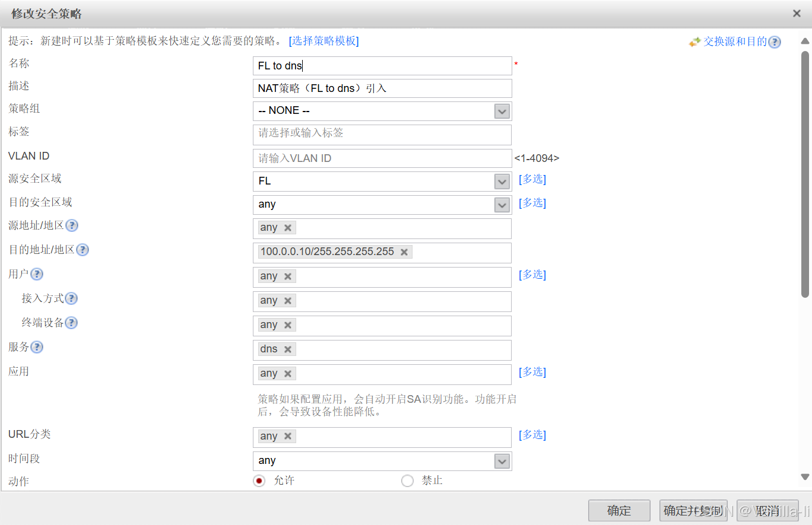This screenshot has width=812, height=525.
Task: Open help icon next to 用户
Action: click(37, 274)
